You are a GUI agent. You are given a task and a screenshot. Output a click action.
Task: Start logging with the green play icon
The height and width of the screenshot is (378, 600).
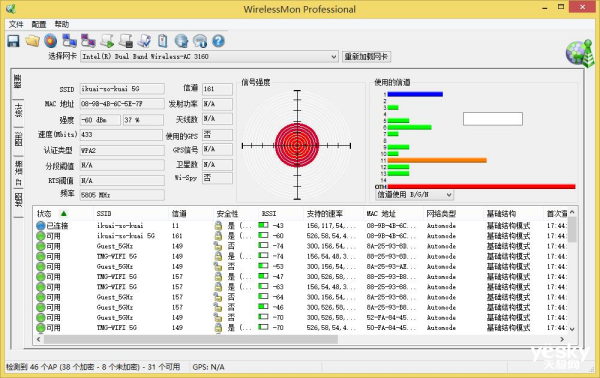point(107,41)
